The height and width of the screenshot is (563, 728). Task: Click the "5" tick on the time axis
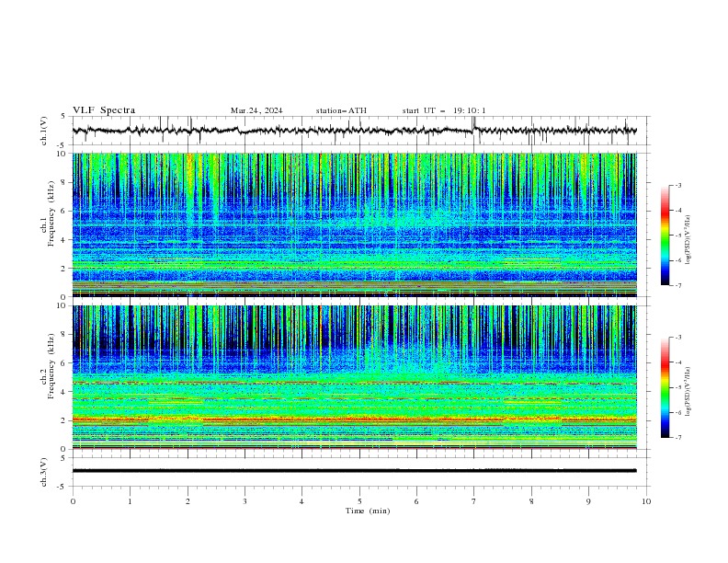[x=359, y=501]
